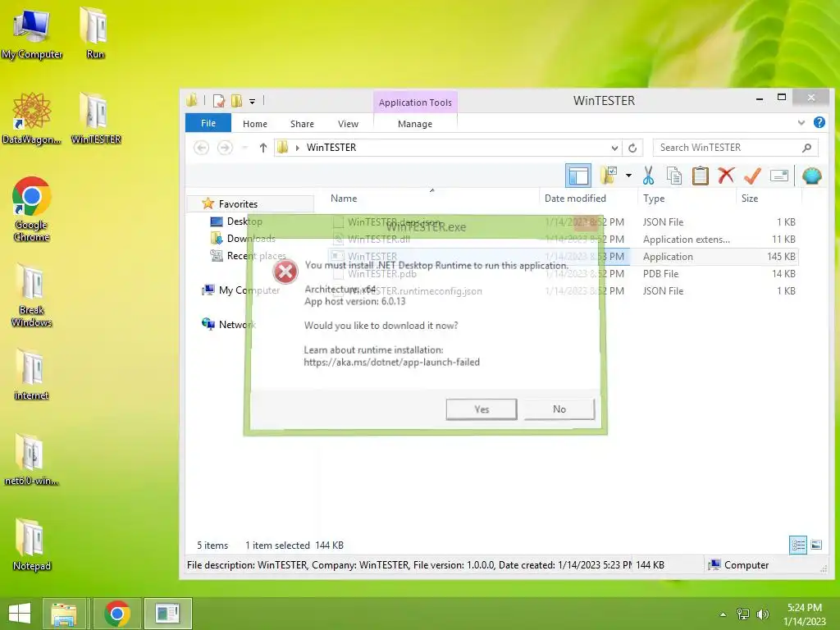840x630 pixels.
Task: Switch to the View ribbon tab
Action: (348, 124)
